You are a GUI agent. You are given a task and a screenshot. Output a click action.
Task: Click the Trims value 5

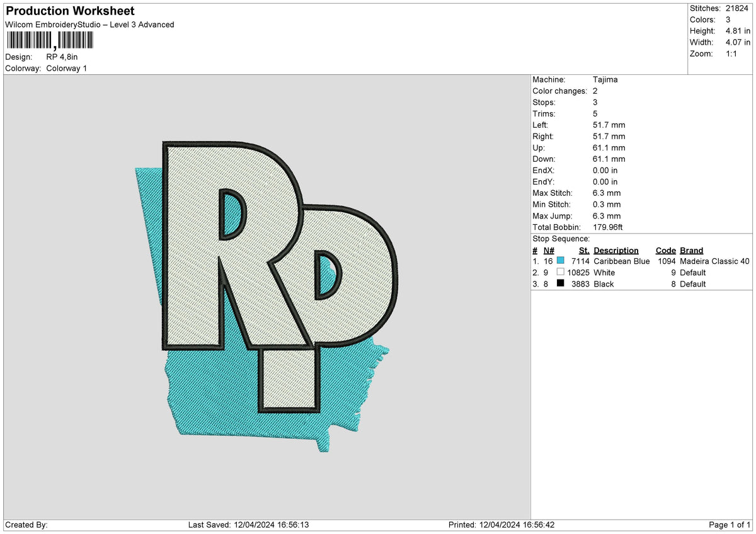tap(595, 114)
